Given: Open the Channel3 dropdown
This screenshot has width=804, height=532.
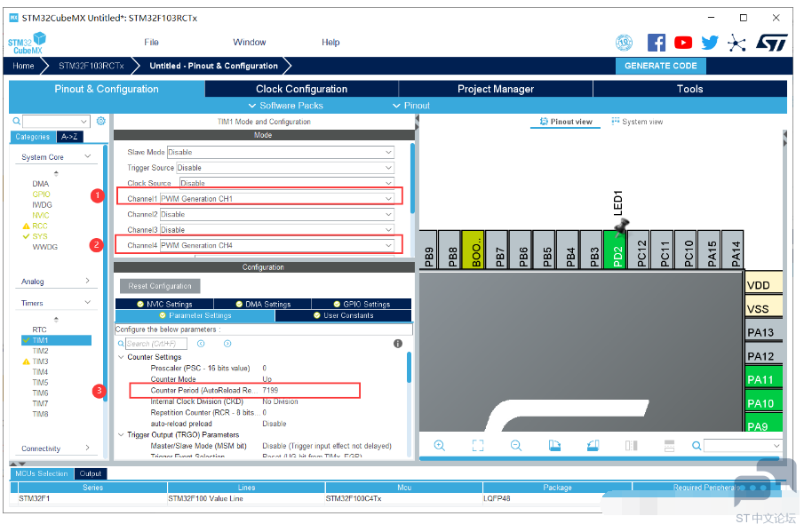Looking at the screenshot, I should click(x=277, y=230).
